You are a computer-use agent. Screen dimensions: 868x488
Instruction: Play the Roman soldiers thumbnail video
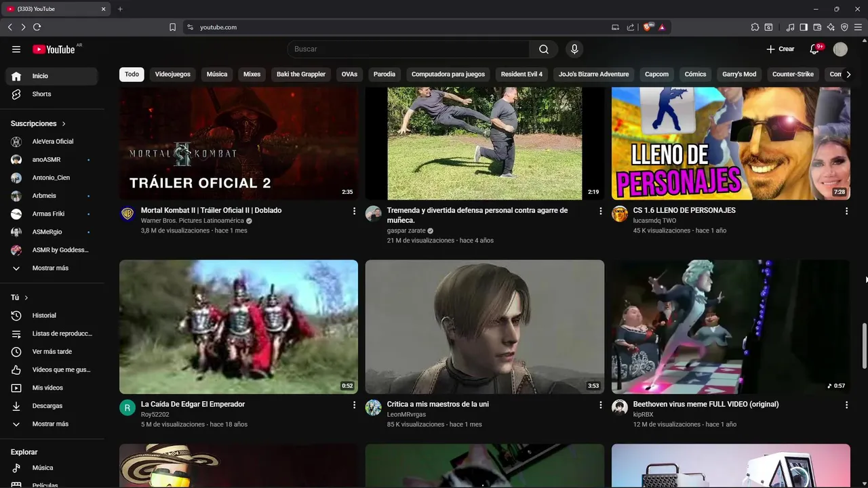(239, 327)
